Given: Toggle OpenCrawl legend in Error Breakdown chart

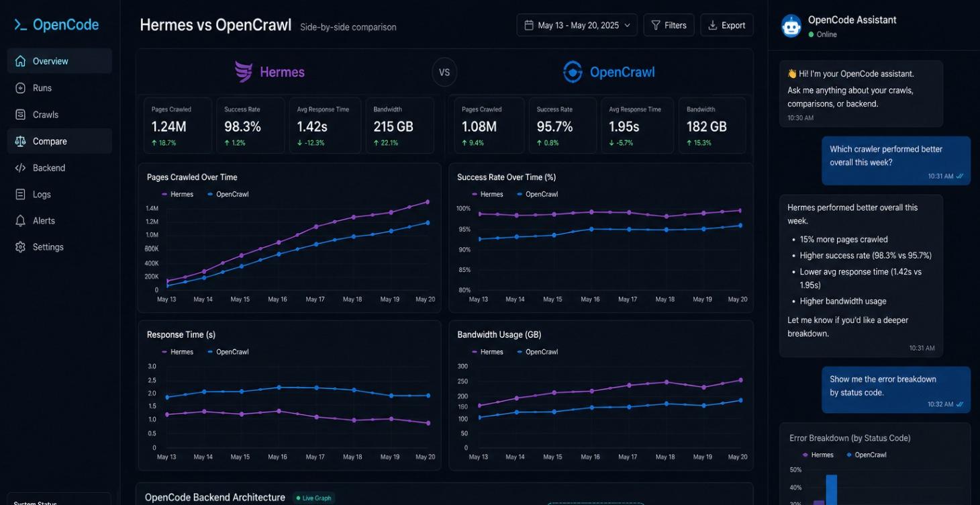Looking at the screenshot, I should coord(867,455).
